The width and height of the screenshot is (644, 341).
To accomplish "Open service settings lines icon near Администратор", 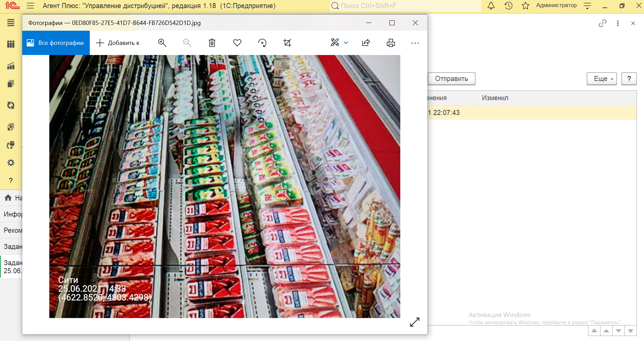I will point(587,6).
